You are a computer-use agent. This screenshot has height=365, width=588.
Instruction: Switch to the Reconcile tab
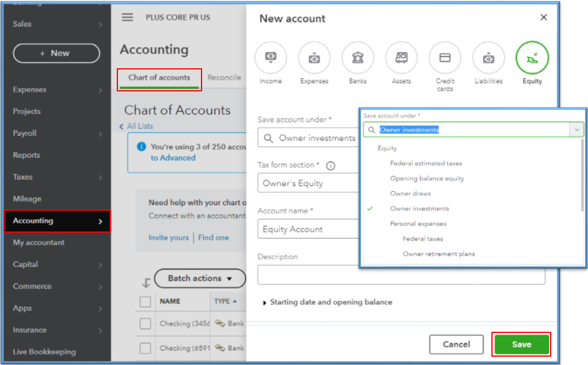224,78
